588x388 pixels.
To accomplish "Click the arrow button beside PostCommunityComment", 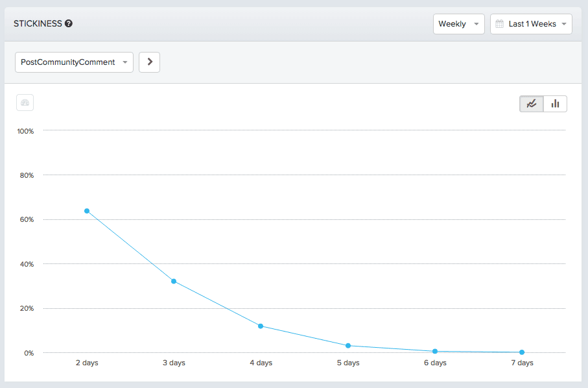I will coord(149,62).
